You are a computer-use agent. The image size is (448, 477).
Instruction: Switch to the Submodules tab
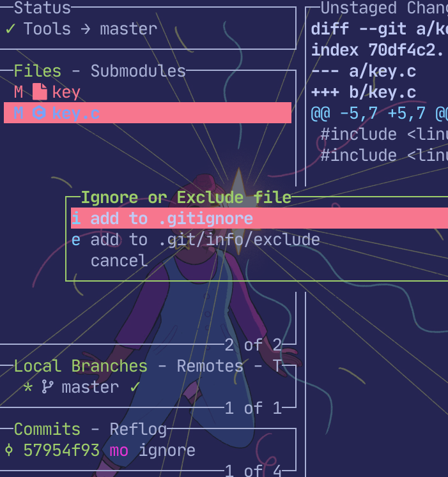click(138, 71)
